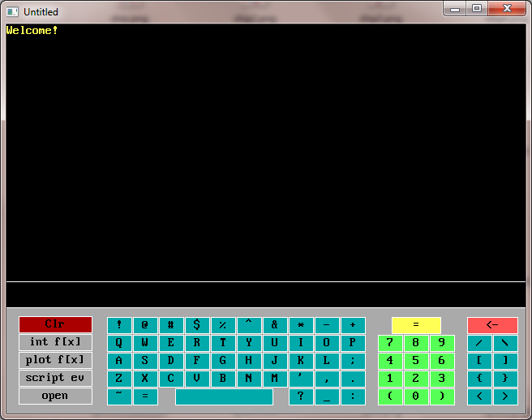This screenshot has width=532, height=420.
Task: Tap the # hash key
Action: 171,325
